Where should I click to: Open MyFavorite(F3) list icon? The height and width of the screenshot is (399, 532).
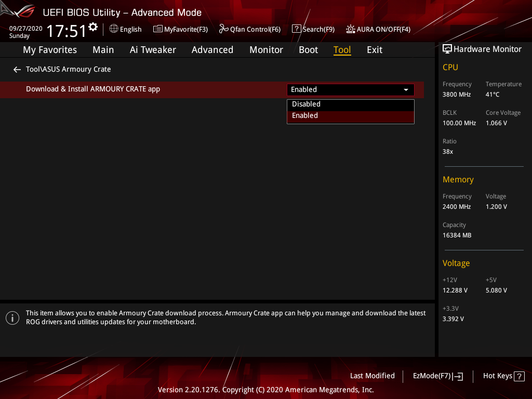pyautogui.click(x=158, y=29)
